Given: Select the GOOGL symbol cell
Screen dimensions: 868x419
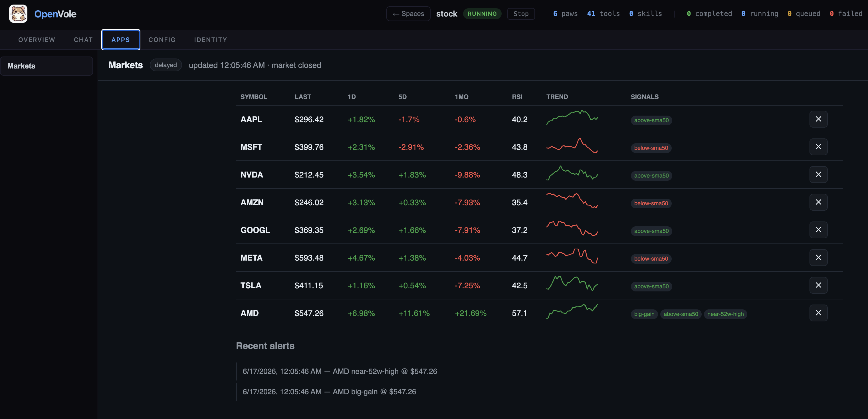Looking at the screenshot, I should pos(255,230).
